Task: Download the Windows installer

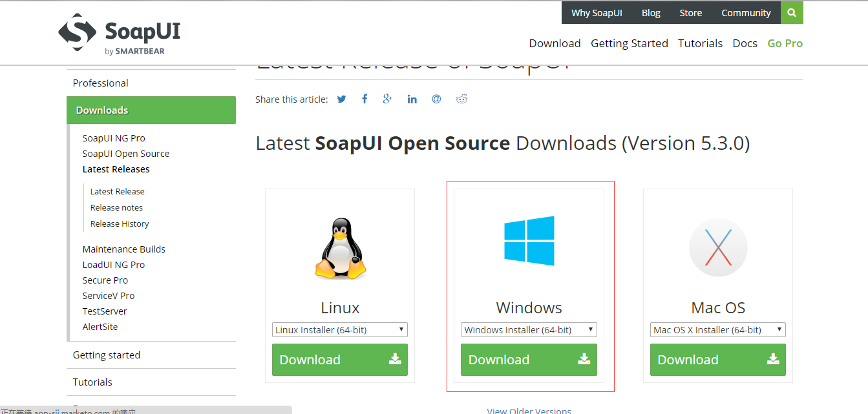Action: click(x=529, y=360)
